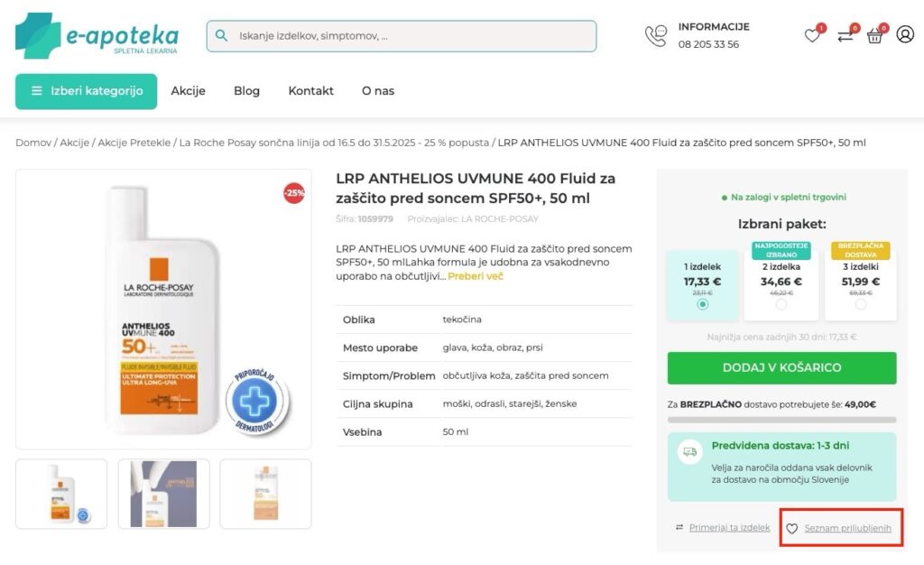Select the 3 izdelki radio button
Viewport: 924px width, 565px height.
860,304
